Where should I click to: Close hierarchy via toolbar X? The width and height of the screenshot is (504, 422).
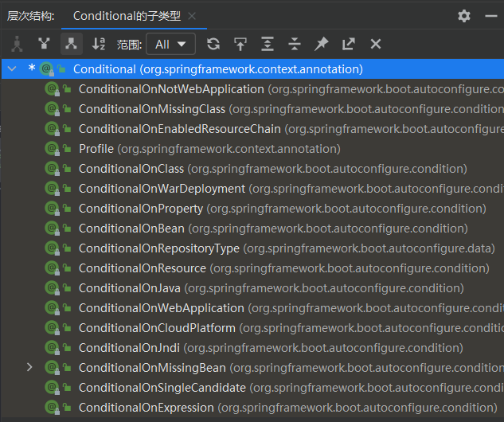pos(376,44)
